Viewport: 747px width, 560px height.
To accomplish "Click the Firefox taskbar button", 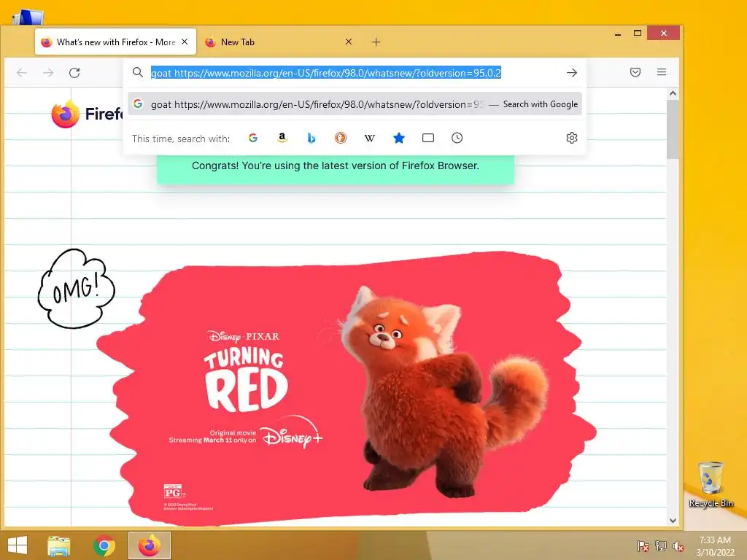I will 150,545.
